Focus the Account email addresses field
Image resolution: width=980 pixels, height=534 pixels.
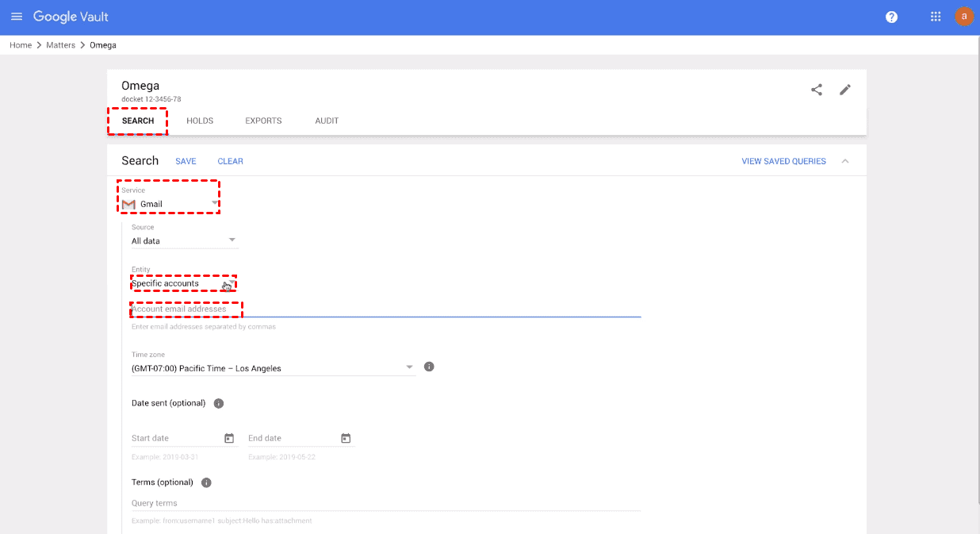(x=385, y=309)
